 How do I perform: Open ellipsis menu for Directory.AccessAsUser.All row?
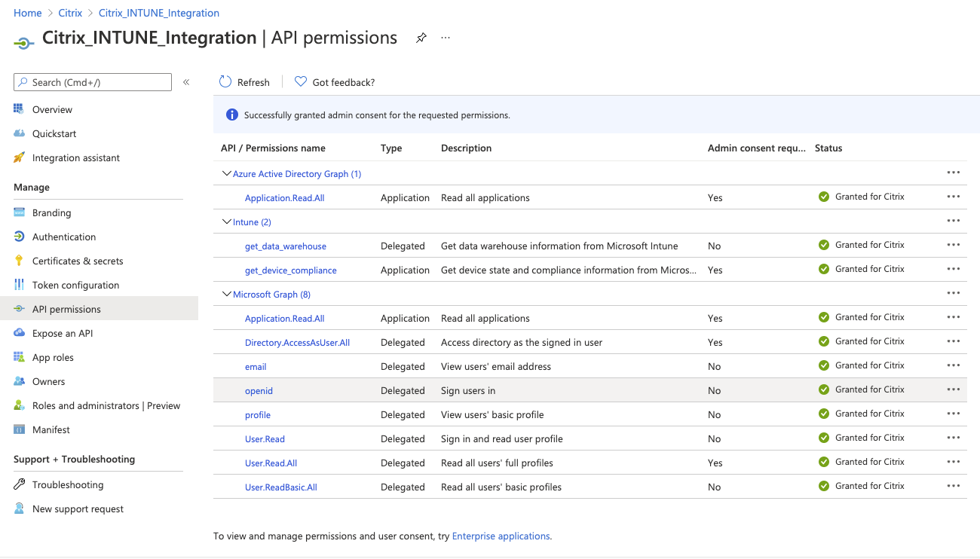click(954, 341)
